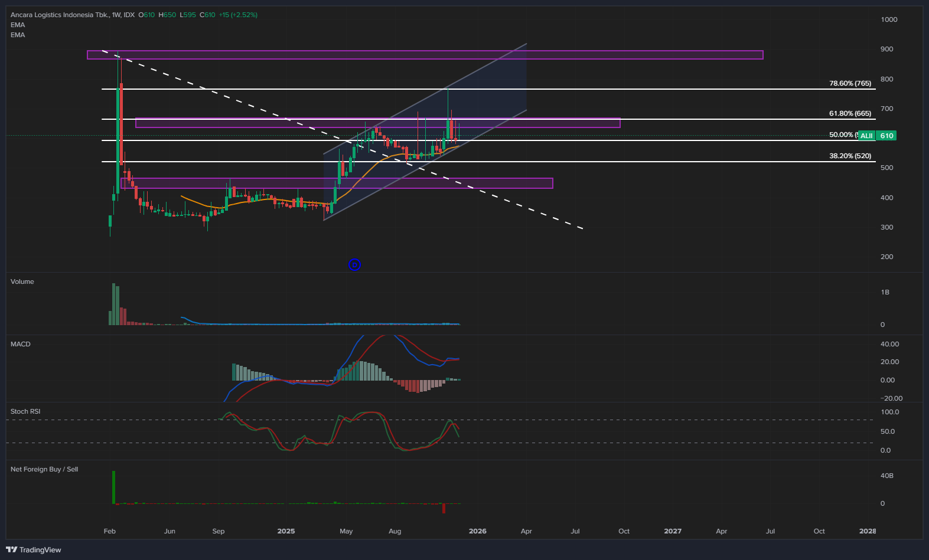The image size is (929, 560).
Task: Click the 1000 price axis label
Action: [x=889, y=19]
